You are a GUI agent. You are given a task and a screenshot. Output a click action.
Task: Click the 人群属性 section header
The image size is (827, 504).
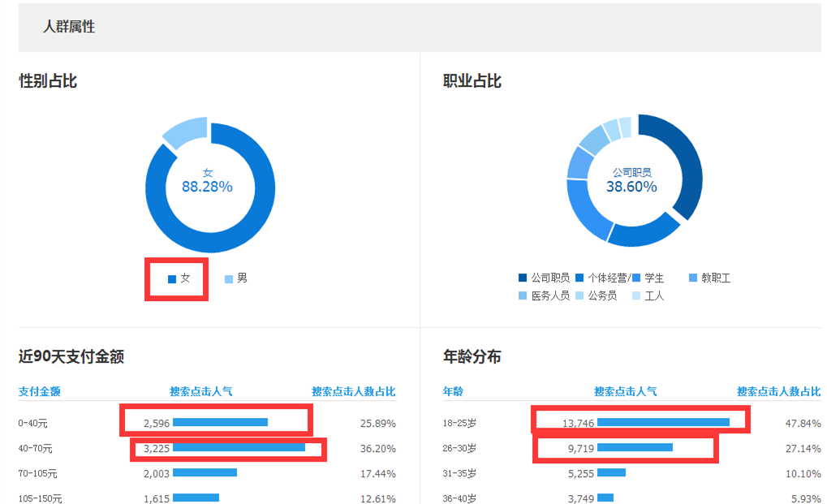69,27
